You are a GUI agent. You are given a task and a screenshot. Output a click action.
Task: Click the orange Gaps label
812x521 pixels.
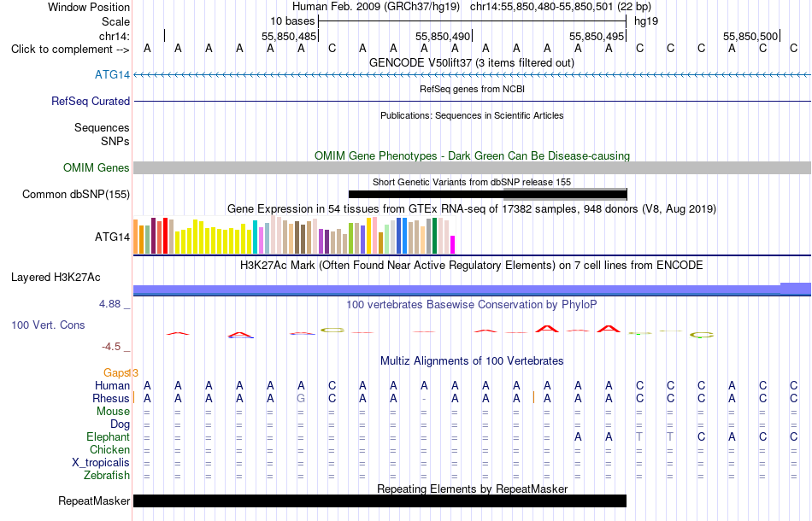pyautogui.click(x=116, y=373)
